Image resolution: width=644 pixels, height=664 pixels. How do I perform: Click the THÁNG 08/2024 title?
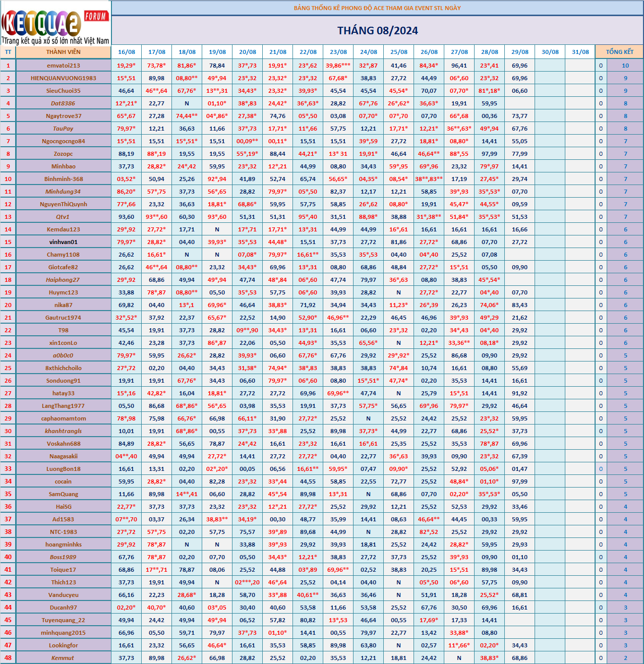378,31
